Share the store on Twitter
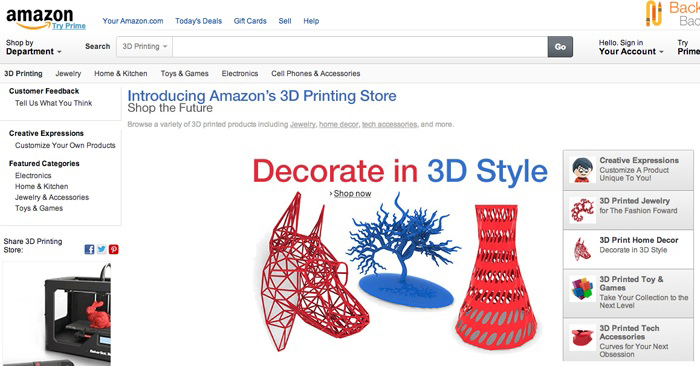Screen dimensions: 700x366 [102, 250]
